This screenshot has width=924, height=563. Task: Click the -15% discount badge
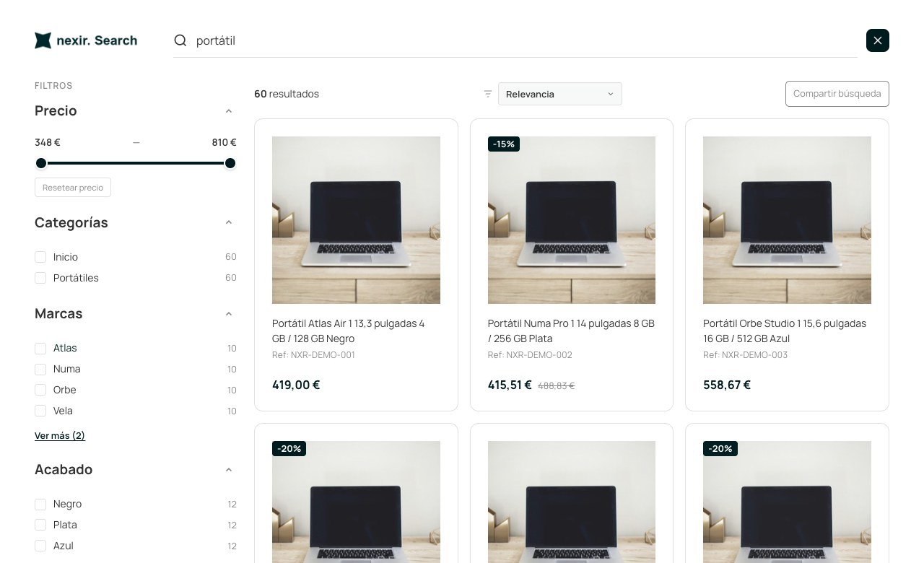(504, 144)
